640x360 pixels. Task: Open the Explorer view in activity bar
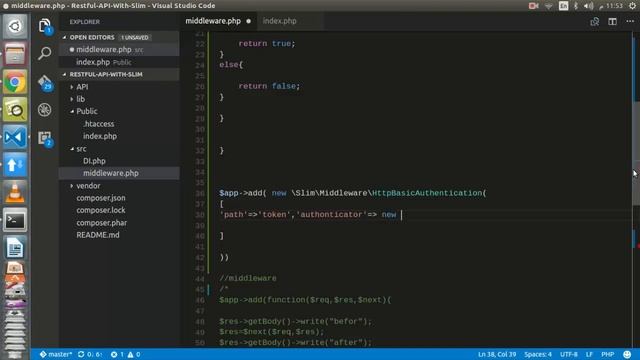click(44, 26)
